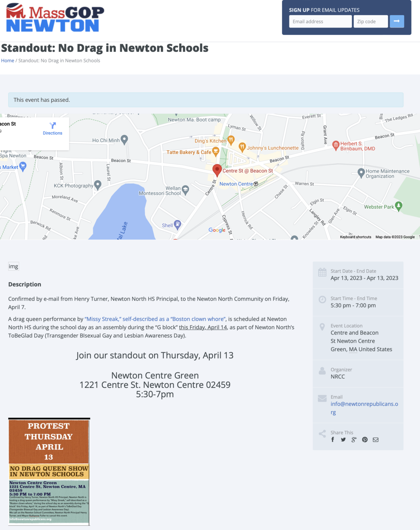Image resolution: width=420 pixels, height=530 pixels.
Task: Share event on Google Plus
Action: point(354,440)
